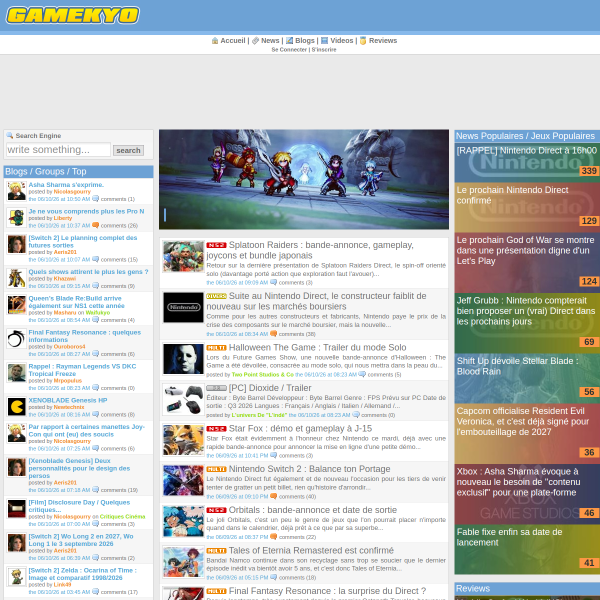Open Queen's Blade Re:Build blog post
The height and width of the screenshot is (600, 600).
click(77, 302)
